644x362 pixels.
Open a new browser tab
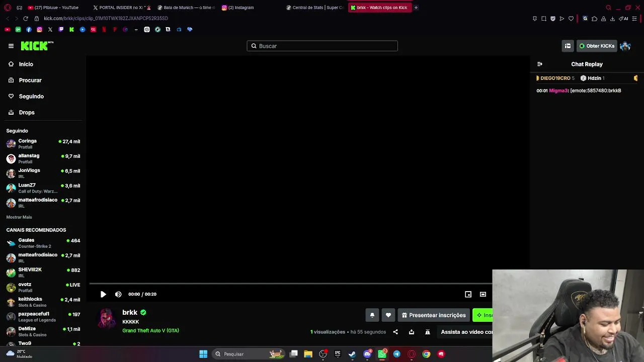(x=416, y=8)
